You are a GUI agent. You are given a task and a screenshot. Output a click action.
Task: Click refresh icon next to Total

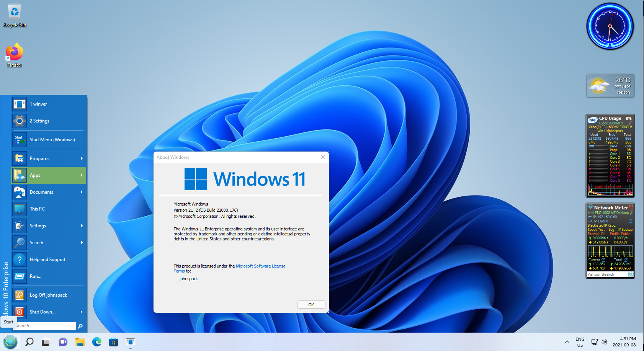pos(626,260)
